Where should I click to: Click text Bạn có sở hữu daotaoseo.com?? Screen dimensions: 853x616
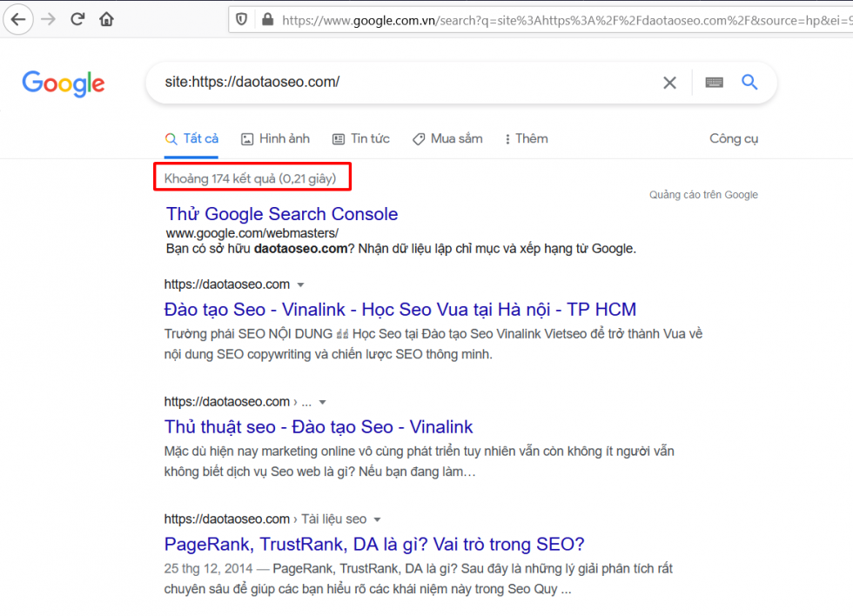[260, 249]
